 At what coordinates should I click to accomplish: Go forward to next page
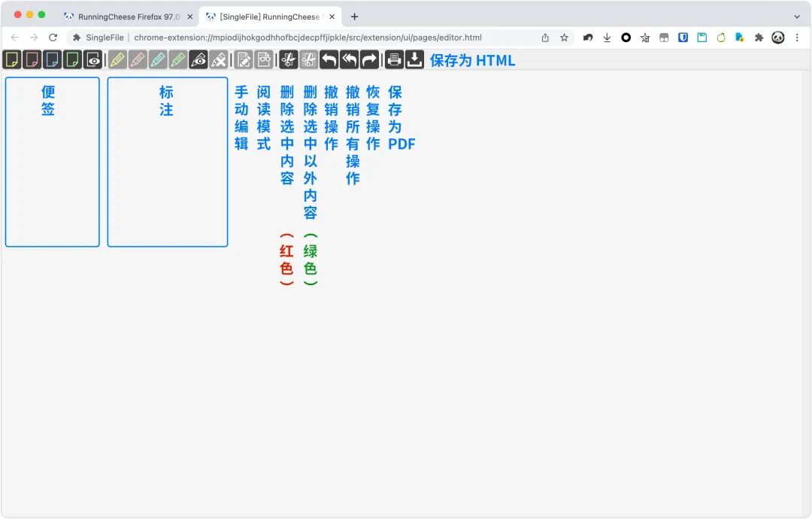point(34,38)
